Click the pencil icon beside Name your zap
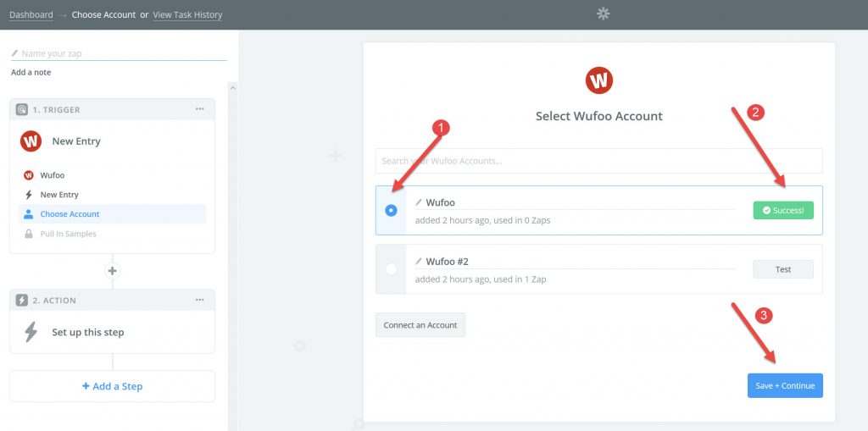Viewport: 868px width, 431px height. coord(14,53)
